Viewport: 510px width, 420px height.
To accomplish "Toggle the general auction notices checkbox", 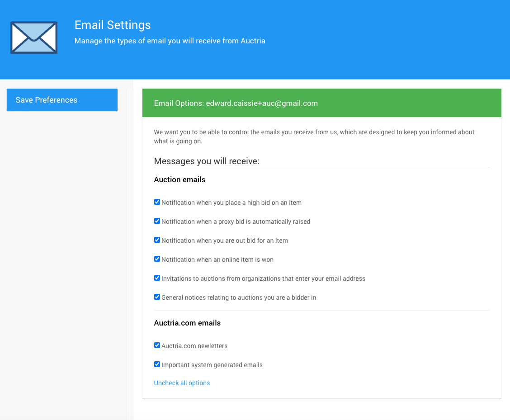I will 157,297.
